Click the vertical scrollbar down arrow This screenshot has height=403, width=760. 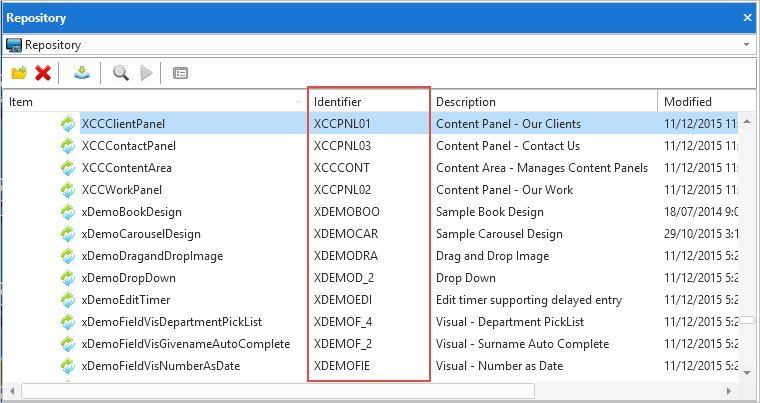point(747,372)
